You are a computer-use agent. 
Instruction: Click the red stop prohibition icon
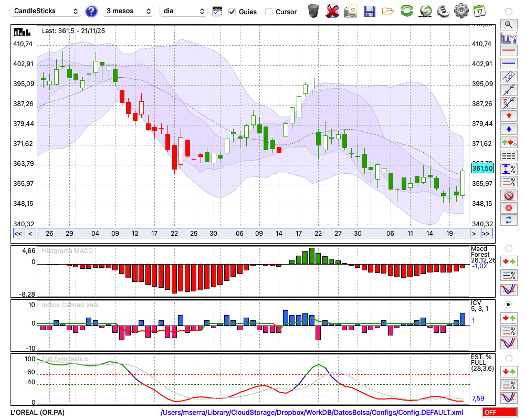click(508, 195)
